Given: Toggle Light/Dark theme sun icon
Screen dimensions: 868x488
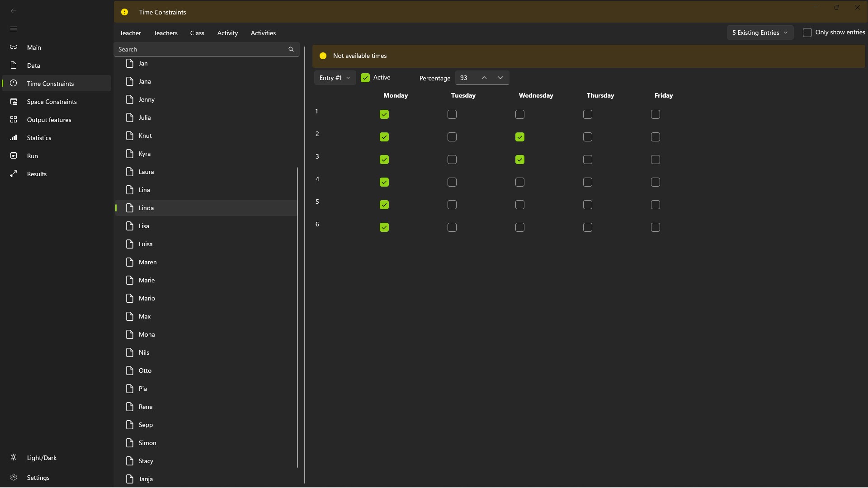Looking at the screenshot, I should [14, 457].
